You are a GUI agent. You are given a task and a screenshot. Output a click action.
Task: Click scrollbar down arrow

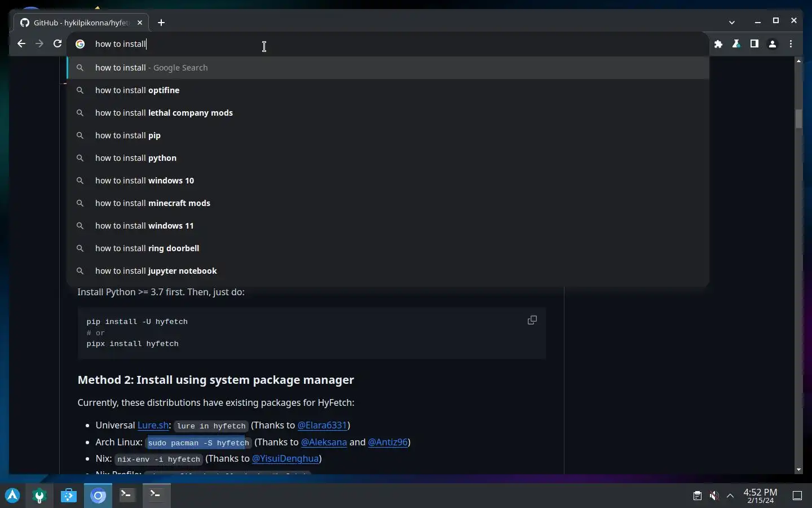[x=798, y=470]
